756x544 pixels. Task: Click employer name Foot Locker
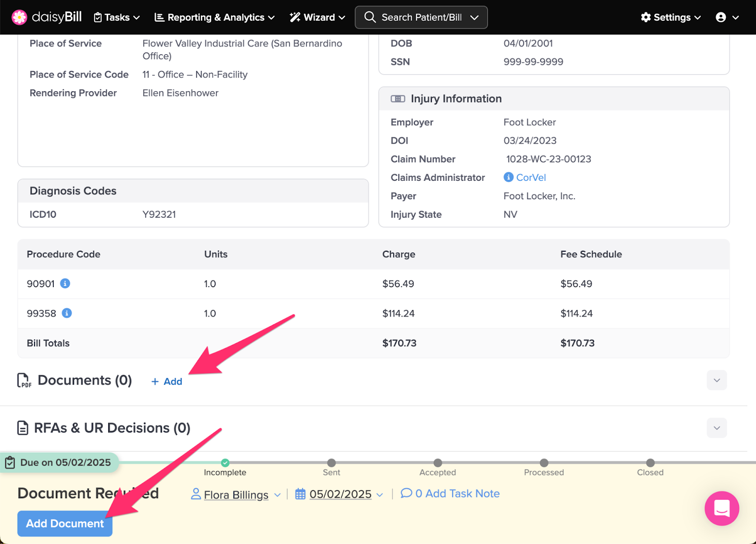click(x=530, y=122)
